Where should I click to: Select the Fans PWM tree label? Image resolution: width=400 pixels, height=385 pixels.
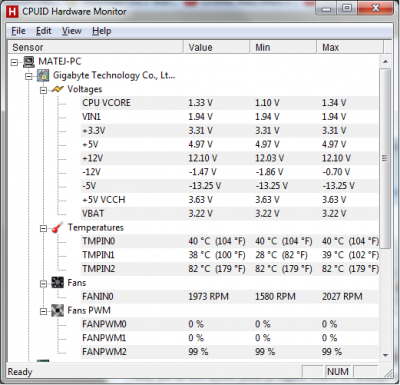(x=89, y=311)
